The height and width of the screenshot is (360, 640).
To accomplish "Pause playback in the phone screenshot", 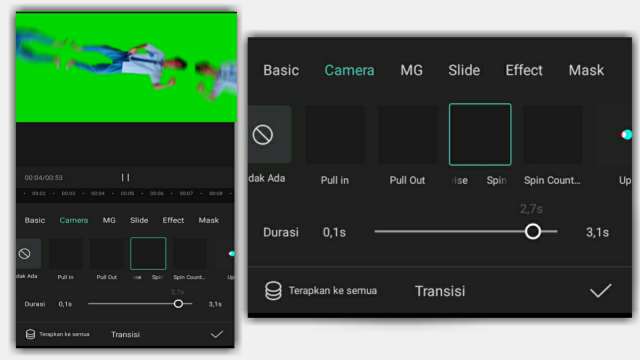I will pyautogui.click(x=125, y=178).
